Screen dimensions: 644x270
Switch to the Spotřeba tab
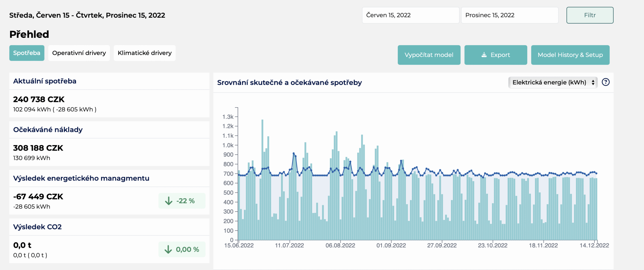[27, 53]
